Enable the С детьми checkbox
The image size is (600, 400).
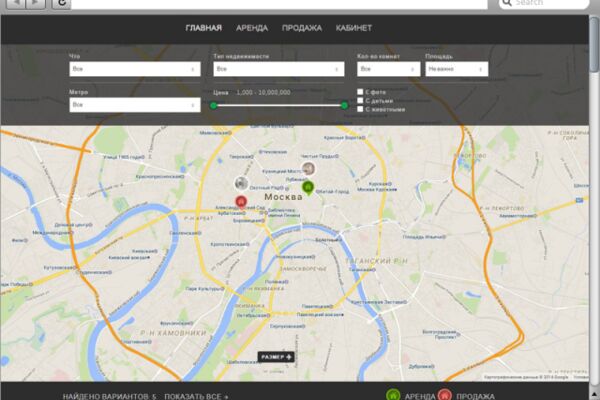coord(360,100)
